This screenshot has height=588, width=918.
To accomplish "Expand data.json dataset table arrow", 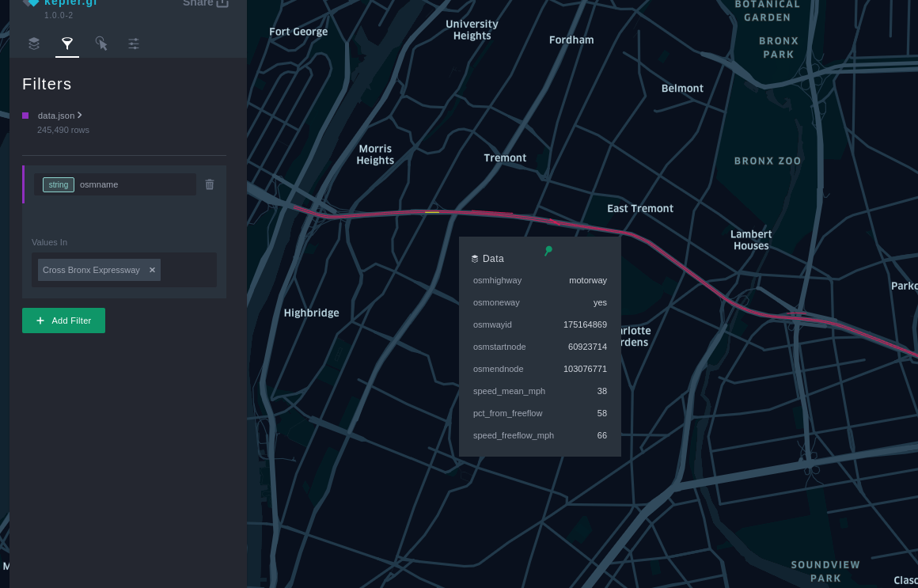I will [x=80, y=116].
